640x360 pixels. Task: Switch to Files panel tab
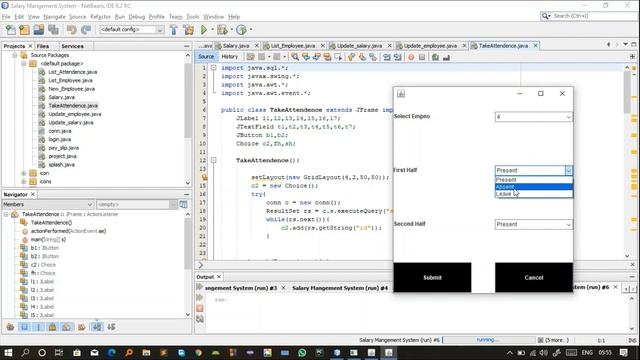tap(43, 46)
